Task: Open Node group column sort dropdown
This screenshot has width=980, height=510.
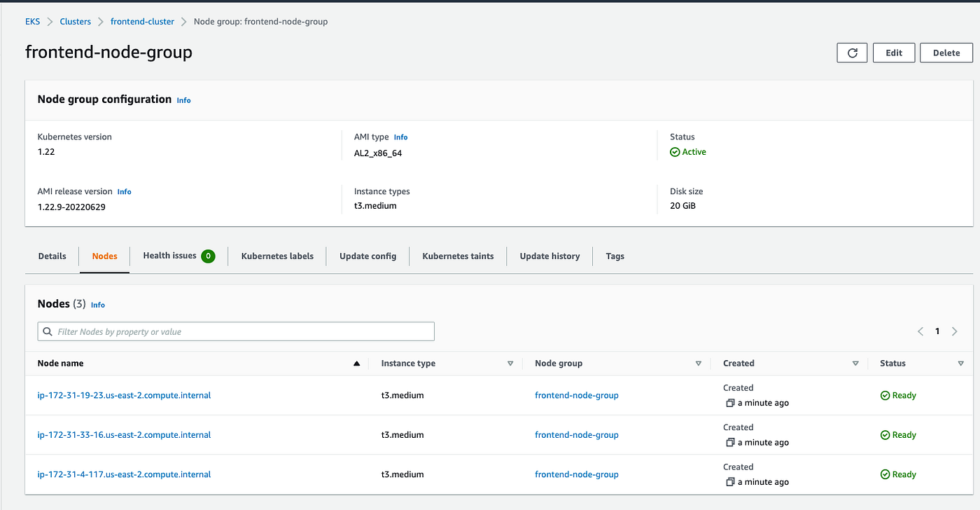Action: tap(698, 364)
